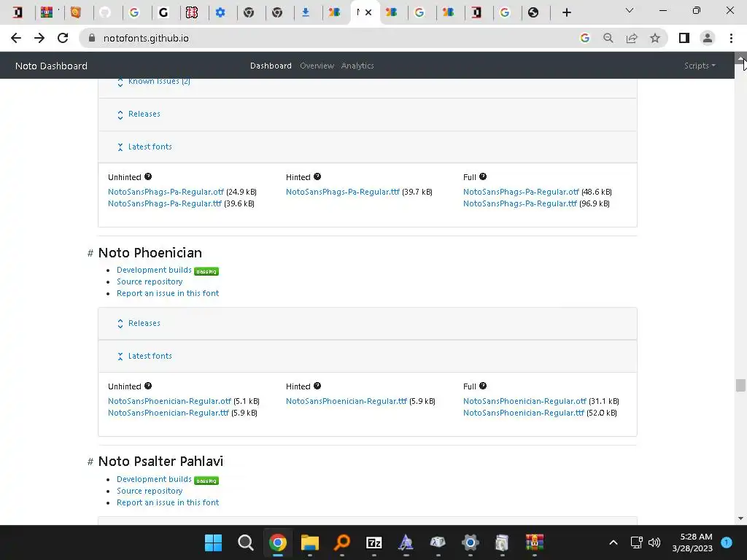
Task: Open the zoom magnifier icon in address bar
Action: point(608,38)
